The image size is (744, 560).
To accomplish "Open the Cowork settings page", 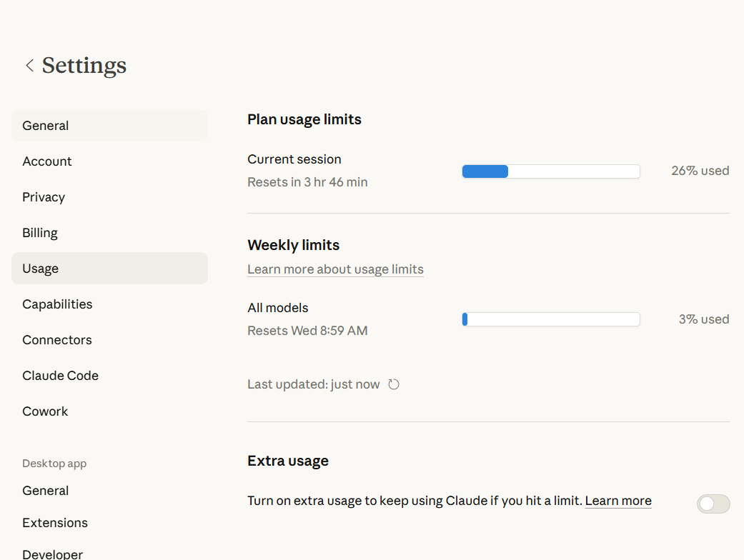I will point(45,411).
